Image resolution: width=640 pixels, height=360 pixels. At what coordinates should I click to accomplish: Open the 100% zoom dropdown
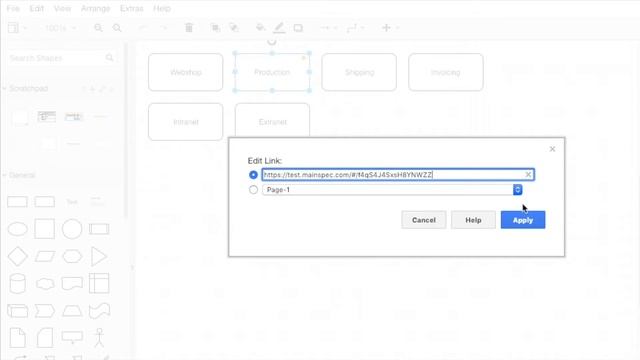click(x=60, y=28)
